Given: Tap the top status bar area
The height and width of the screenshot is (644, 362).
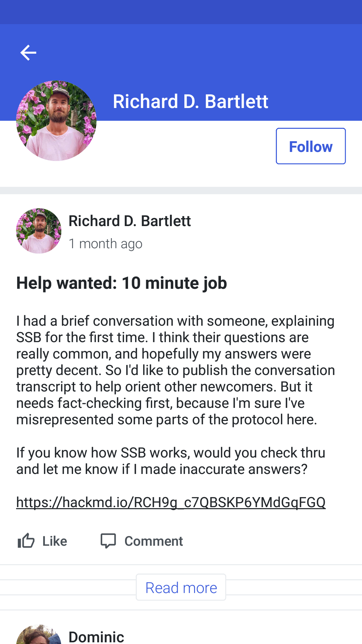Looking at the screenshot, I should (x=181, y=12).
